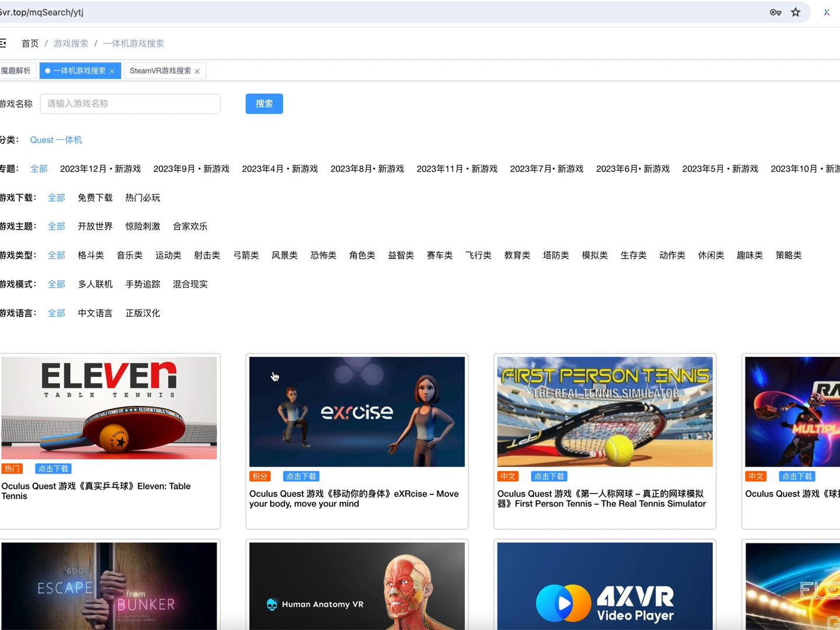
Task: Filter by 2023年5月·新游戏 topic
Action: [720, 169]
